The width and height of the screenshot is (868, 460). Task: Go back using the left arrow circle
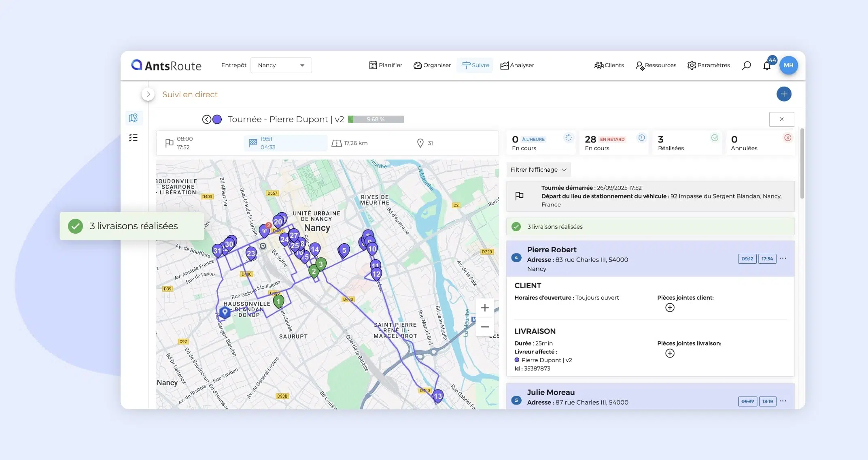point(206,119)
